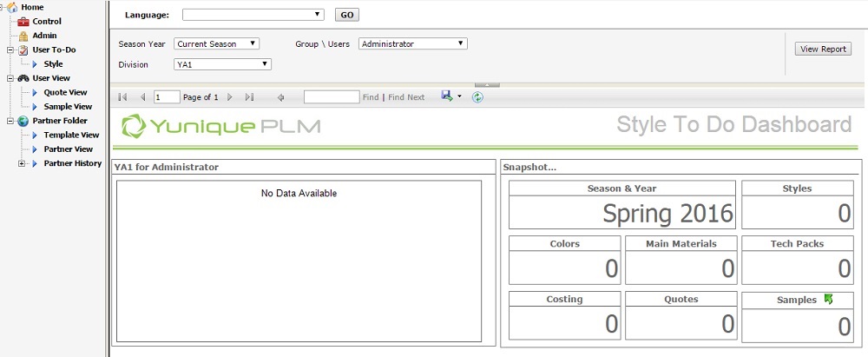The width and height of the screenshot is (868, 357).
Task: Click the User To-Do notepad icon
Action: click(x=23, y=50)
